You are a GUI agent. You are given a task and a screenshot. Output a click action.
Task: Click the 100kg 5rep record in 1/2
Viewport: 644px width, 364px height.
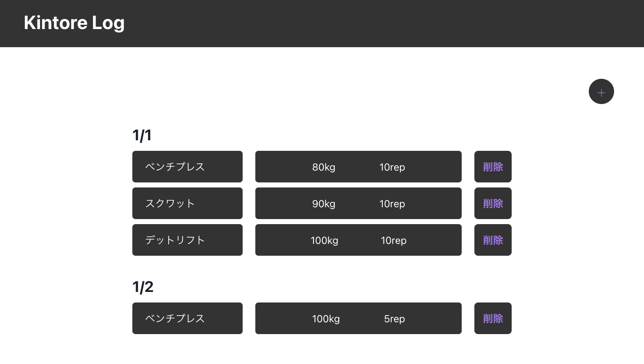tap(358, 318)
